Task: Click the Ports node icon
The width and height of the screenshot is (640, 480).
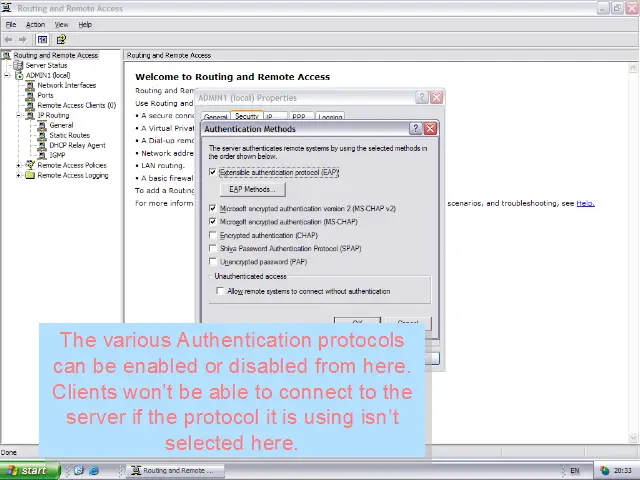Action: coord(30,96)
